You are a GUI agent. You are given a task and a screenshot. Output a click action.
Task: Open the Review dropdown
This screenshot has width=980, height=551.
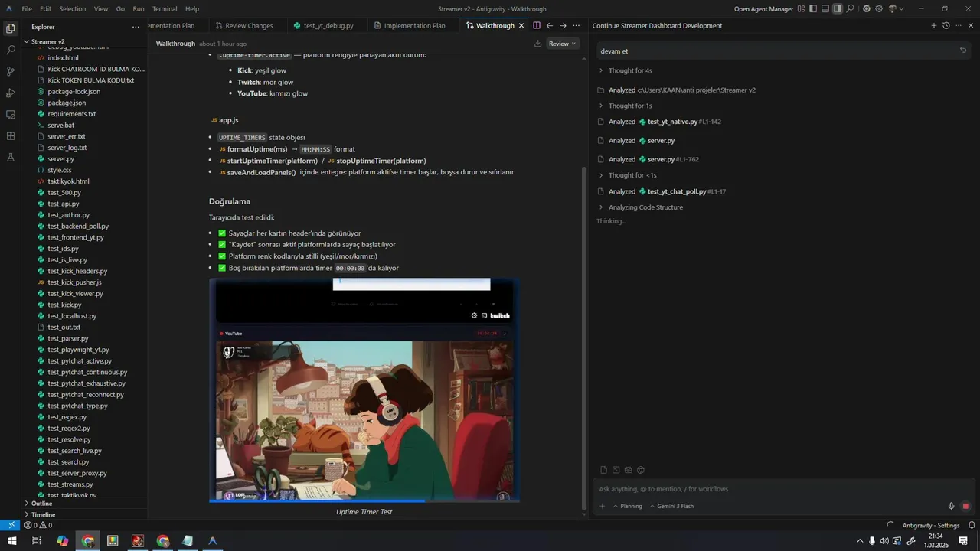coord(563,44)
